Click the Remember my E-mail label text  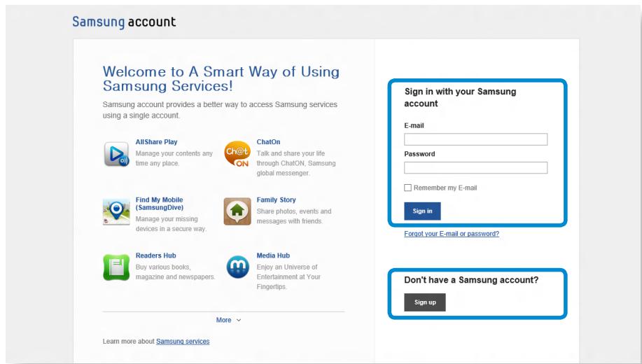(x=445, y=188)
